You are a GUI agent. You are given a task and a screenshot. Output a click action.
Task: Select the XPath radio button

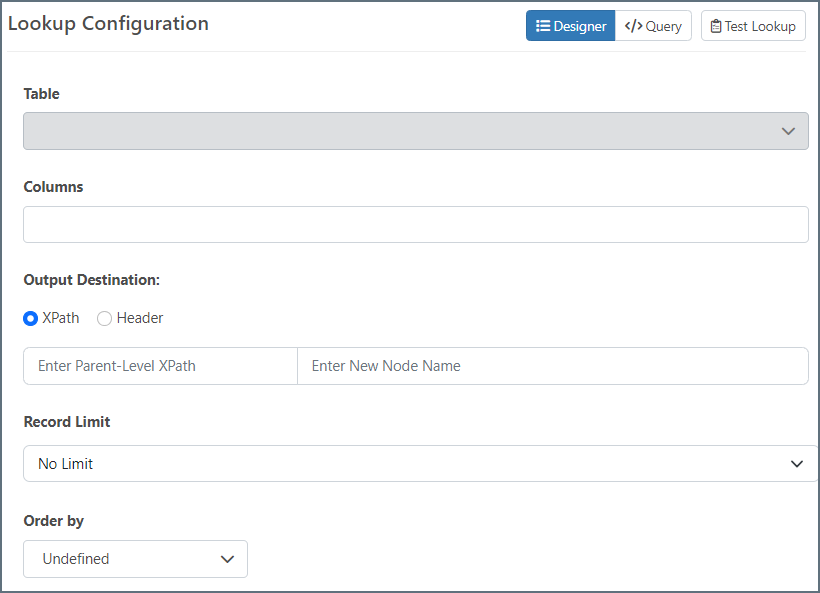coord(31,318)
